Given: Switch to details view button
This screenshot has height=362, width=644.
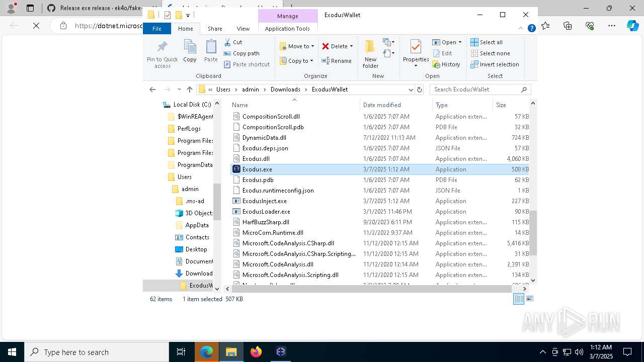Looking at the screenshot, I should tap(519, 299).
